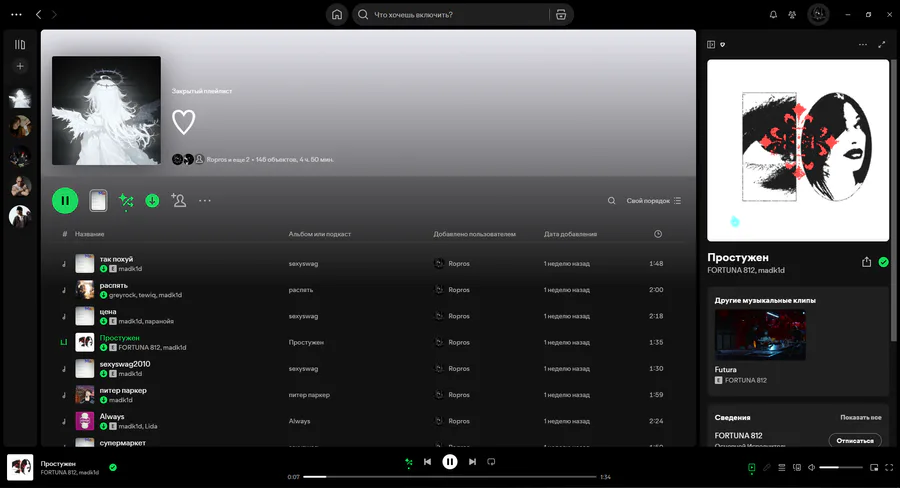Image resolution: width=900 pixels, height=488 pixels.
Task: Open the friend activity icon
Action: click(x=792, y=14)
